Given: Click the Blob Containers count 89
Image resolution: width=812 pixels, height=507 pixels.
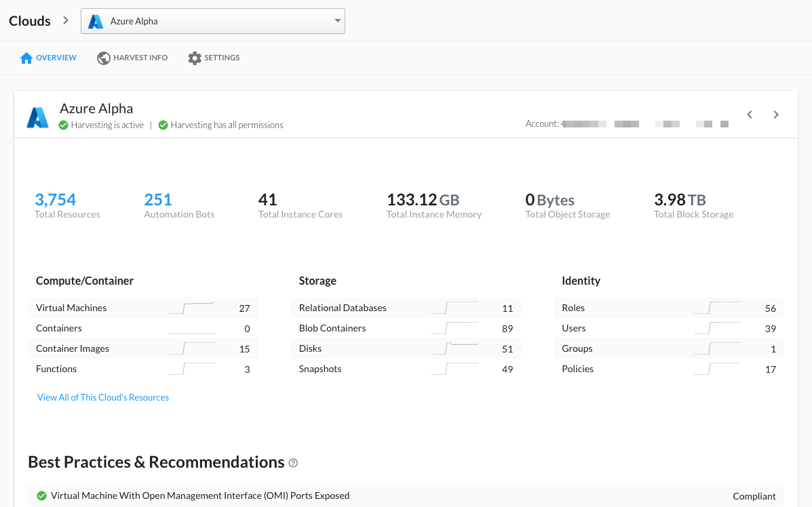Looking at the screenshot, I should click(x=507, y=329).
